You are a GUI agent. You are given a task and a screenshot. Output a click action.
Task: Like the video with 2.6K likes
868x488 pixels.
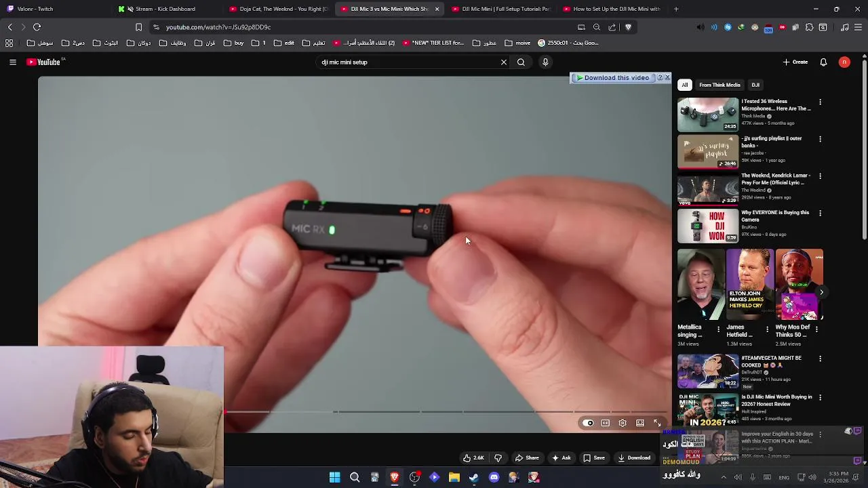pos(473,458)
